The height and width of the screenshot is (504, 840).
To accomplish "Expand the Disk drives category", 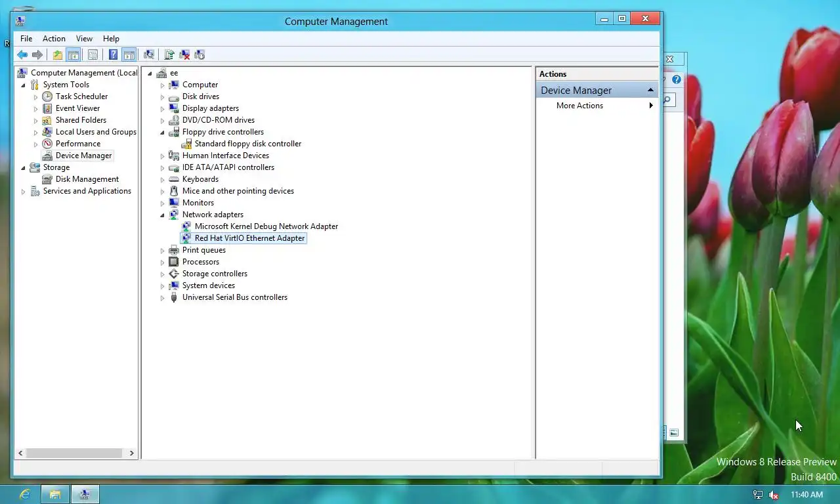I will (x=163, y=96).
